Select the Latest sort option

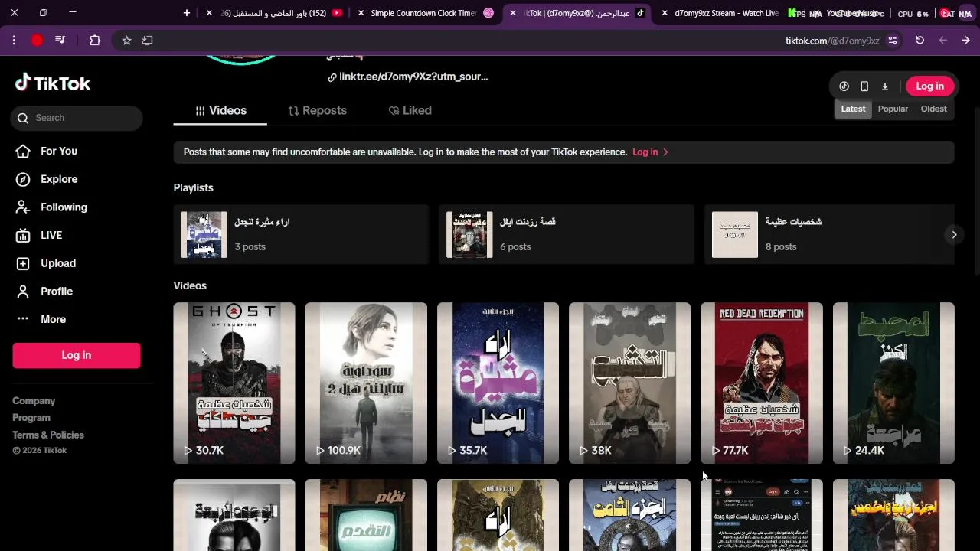(x=853, y=109)
